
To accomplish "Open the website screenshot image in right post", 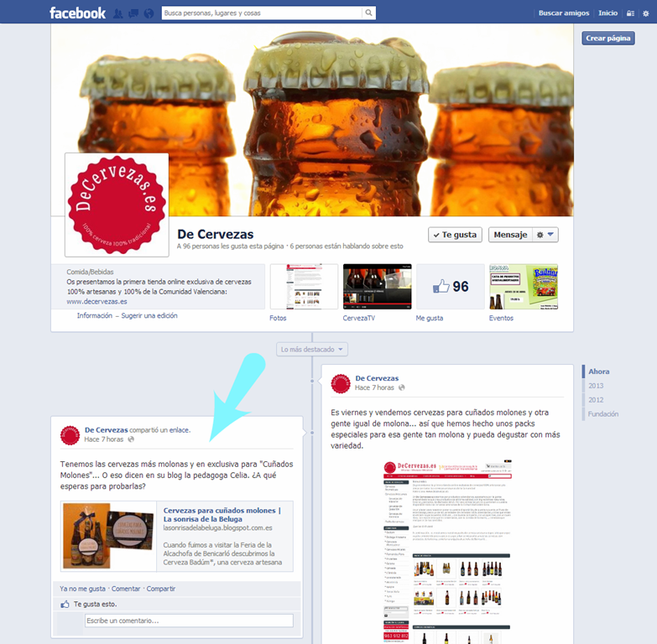I will tap(447, 552).
